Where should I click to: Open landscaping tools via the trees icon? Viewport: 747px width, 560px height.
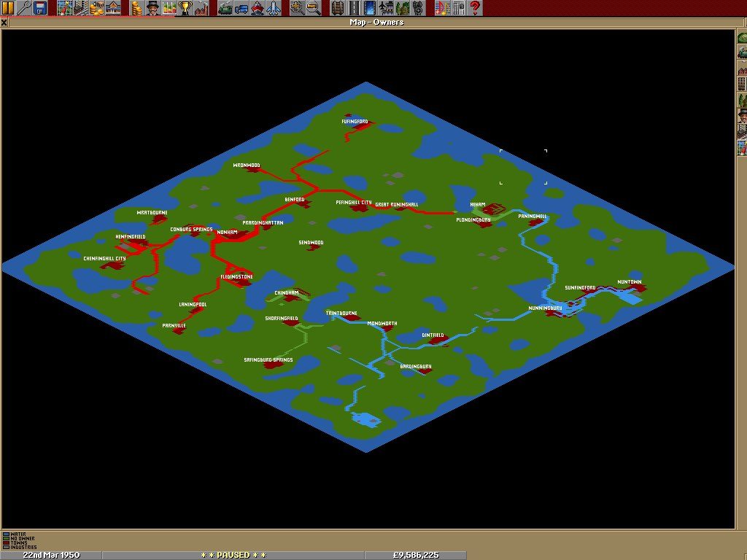pyautogui.click(x=403, y=7)
